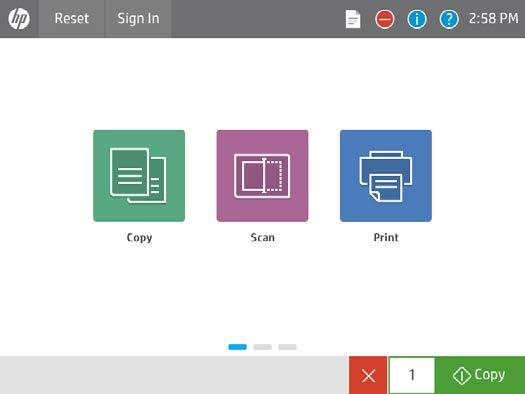The image size is (525, 394).
Task: Start copying with green Copy button
Action: [x=480, y=375]
